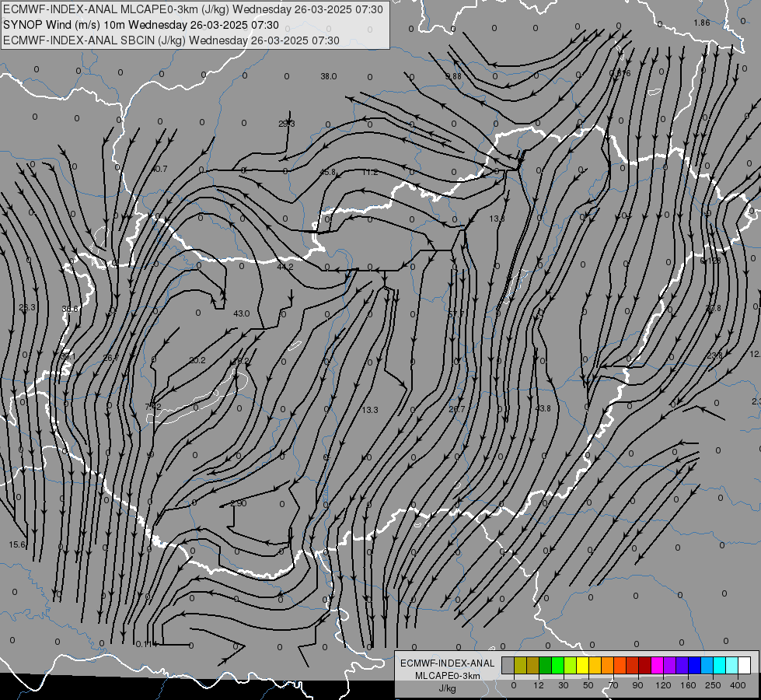The image size is (761, 700).
Task: Select the olive-yellow legend swatch after 0
Action: click(521, 665)
